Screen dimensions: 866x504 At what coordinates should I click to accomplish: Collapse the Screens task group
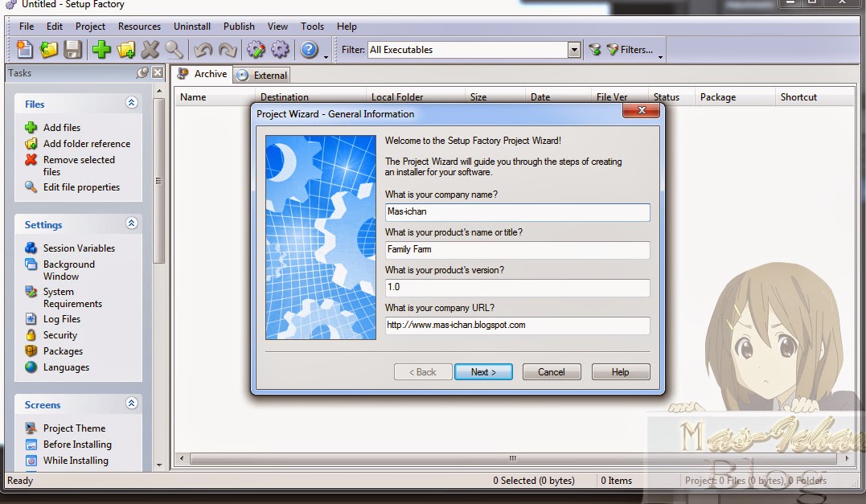[131, 403]
